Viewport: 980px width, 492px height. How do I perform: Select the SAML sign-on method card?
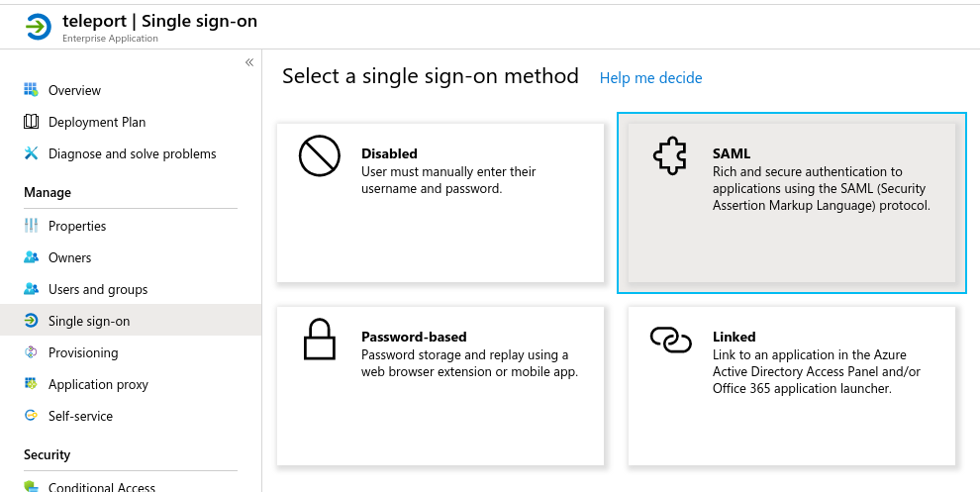point(791,203)
